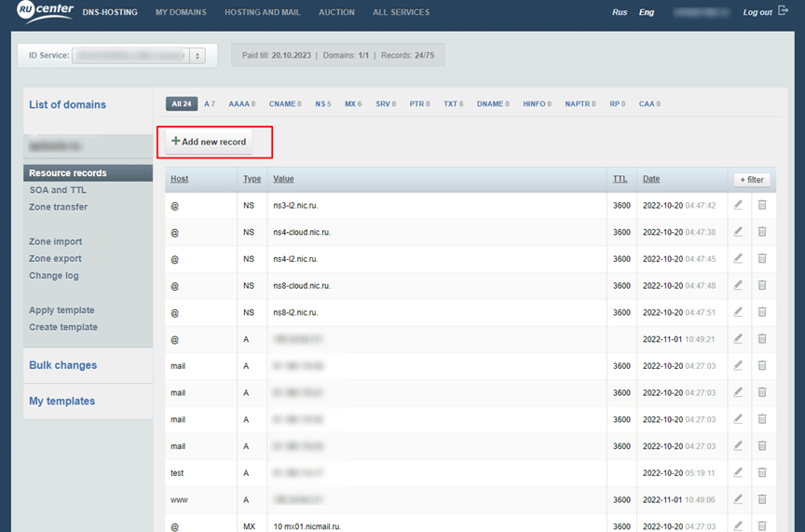Filter by NS 5 records

[323, 103]
